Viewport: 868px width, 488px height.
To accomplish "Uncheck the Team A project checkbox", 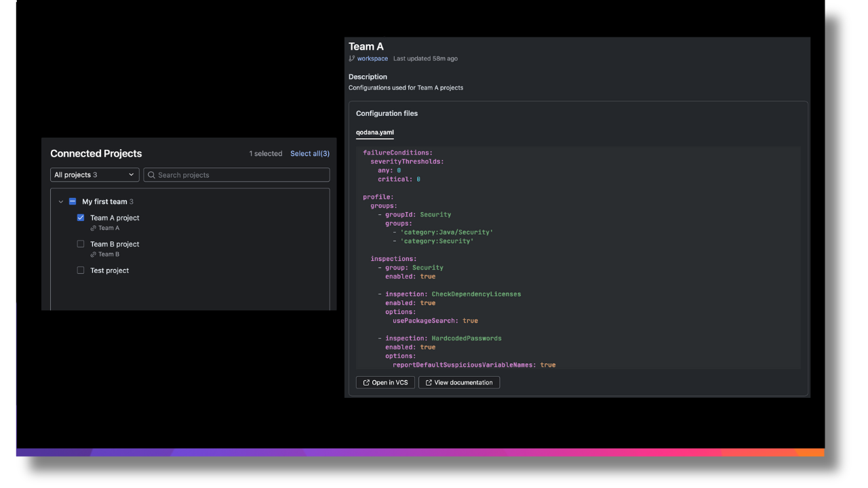I will (81, 218).
